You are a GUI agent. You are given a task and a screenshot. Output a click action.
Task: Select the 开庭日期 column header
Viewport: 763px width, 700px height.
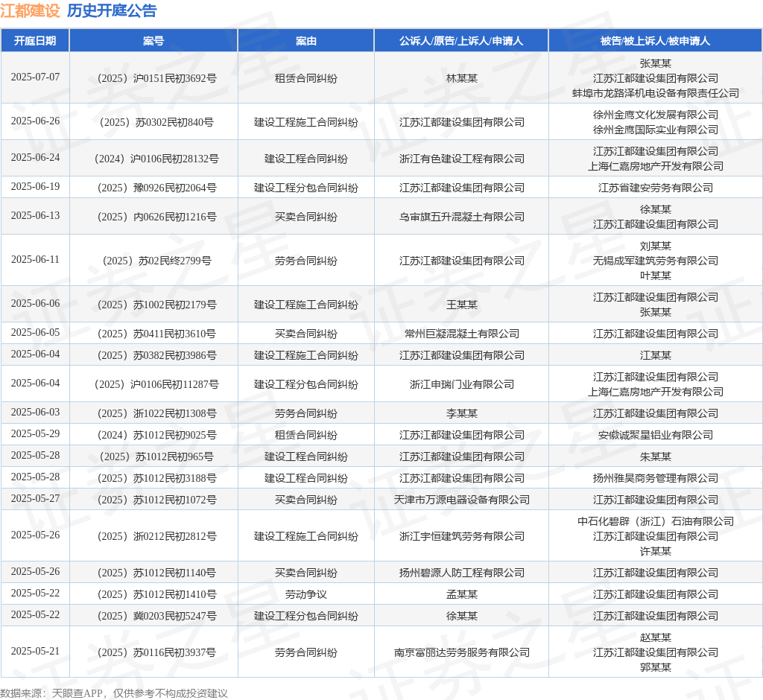point(35,41)
